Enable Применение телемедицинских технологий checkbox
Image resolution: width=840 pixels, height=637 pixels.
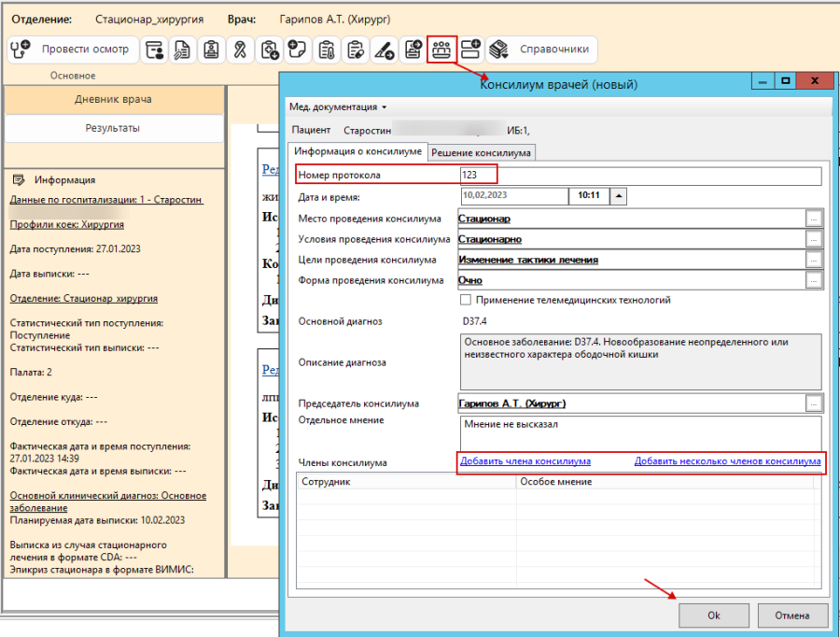(466, 300)
